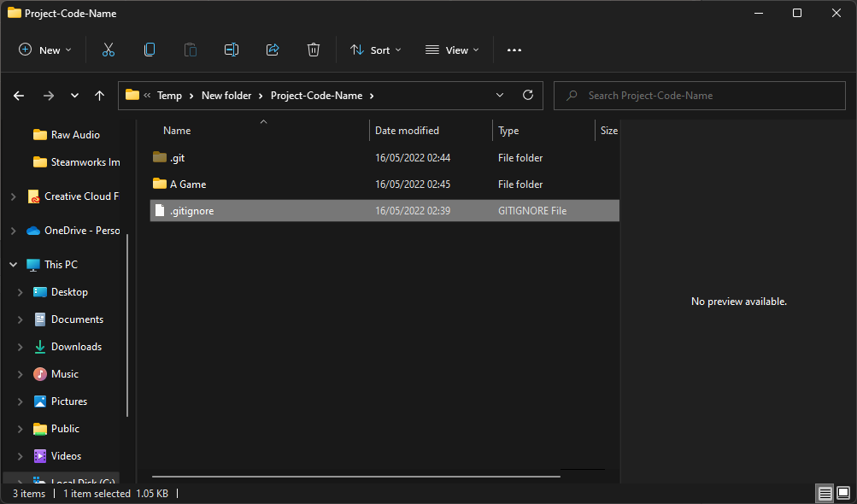Select the A Game folder
The image size is (857, 504).
(x=384, y=185)
